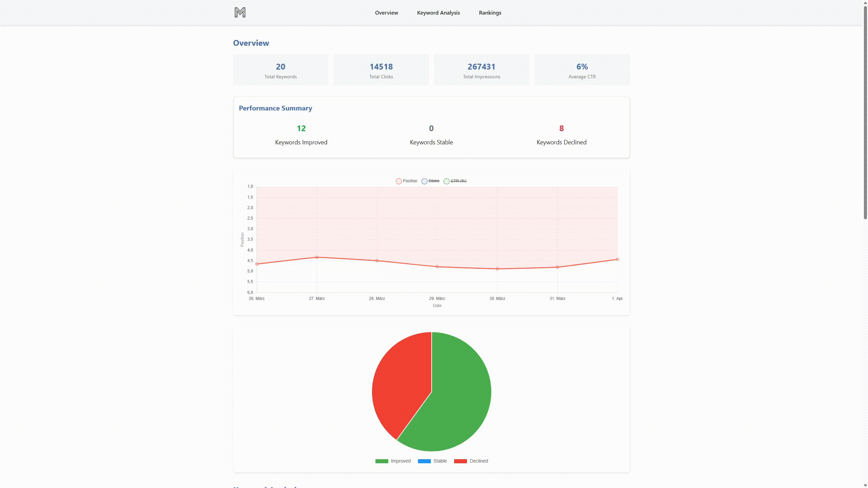Hide Stable category via pie legend
This screenshot has width=868, height=488.
pos(432,461)
